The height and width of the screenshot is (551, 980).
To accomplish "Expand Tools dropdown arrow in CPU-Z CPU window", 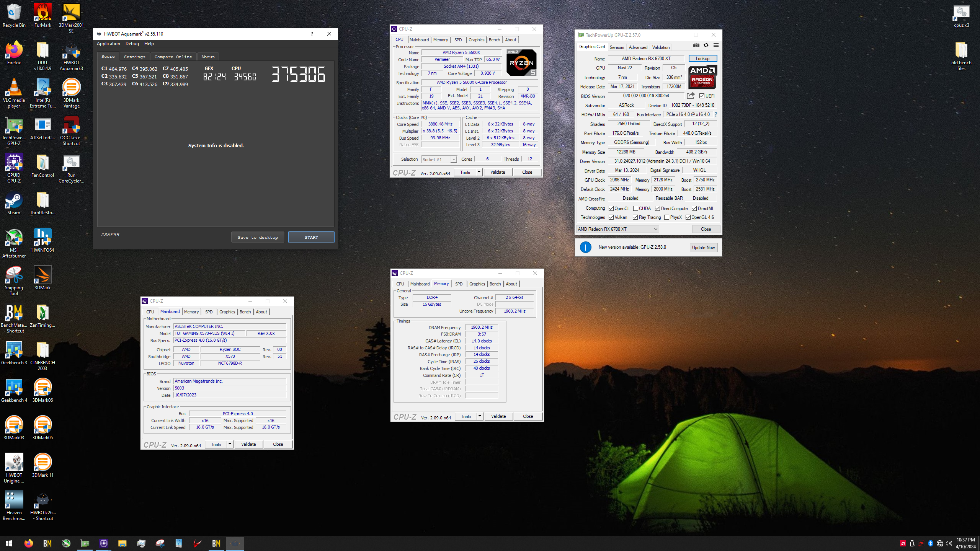I will [479, 172].
